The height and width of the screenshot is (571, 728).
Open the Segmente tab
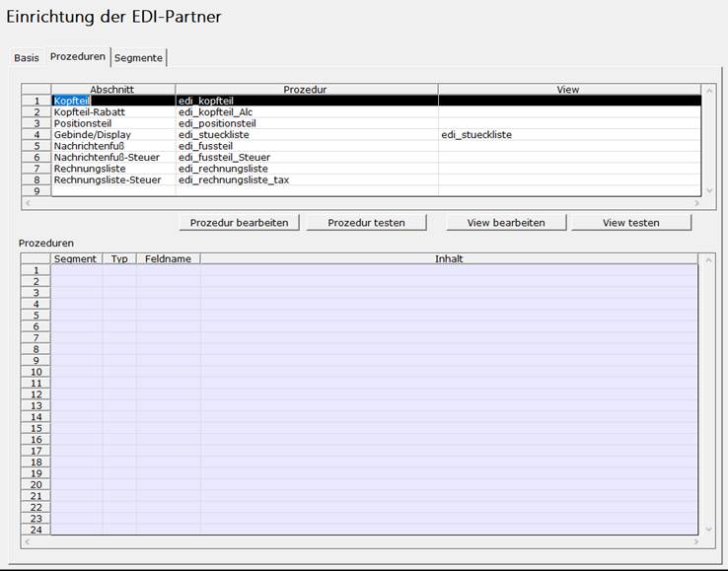click(138, 58)
